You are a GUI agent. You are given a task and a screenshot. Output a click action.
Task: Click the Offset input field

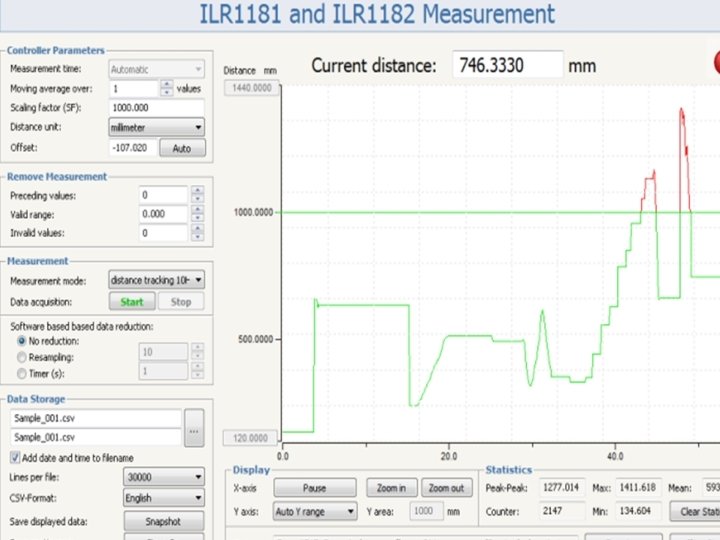tap(133, 148)
